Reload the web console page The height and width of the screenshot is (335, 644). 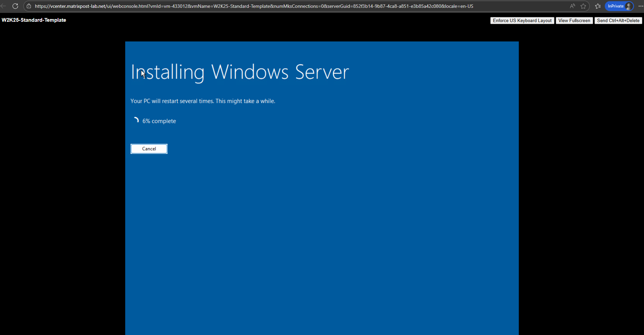15,6
